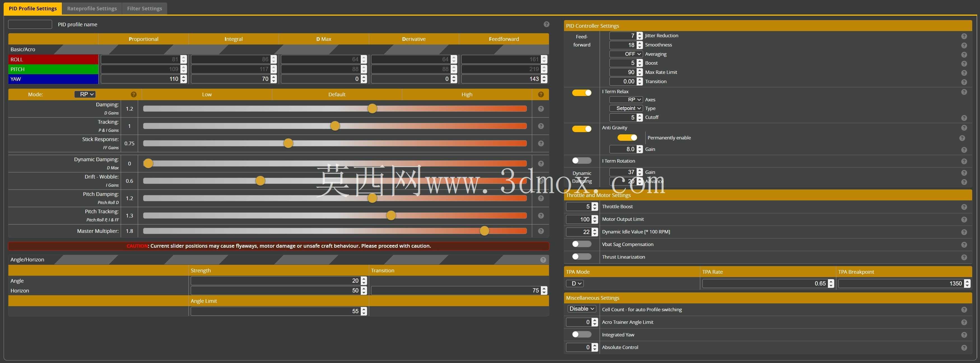Show help for Feedforward Averaging
The width and height of the screenshot is (980, 363).
964,54
